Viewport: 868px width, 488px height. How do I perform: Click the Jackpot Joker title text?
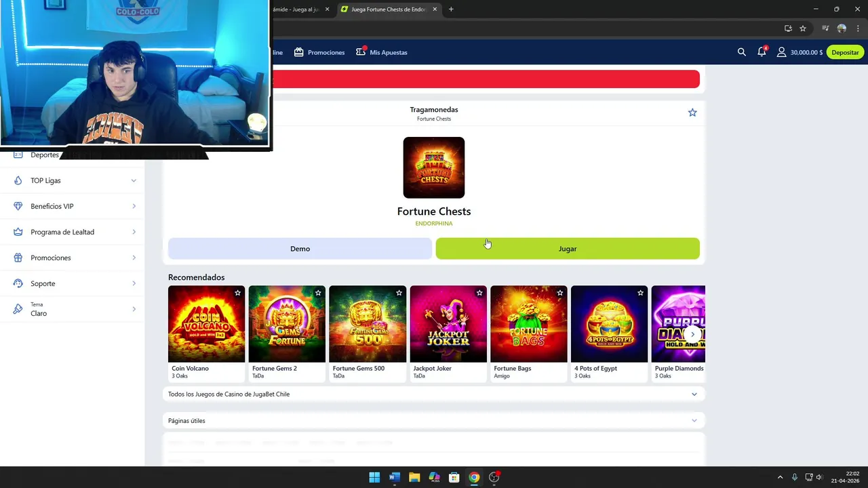433,369
